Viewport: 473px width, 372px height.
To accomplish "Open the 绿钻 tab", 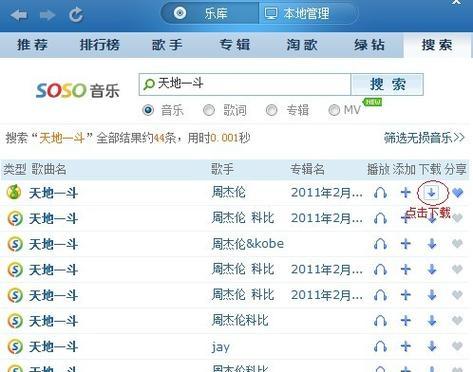I will pos(369,45).
